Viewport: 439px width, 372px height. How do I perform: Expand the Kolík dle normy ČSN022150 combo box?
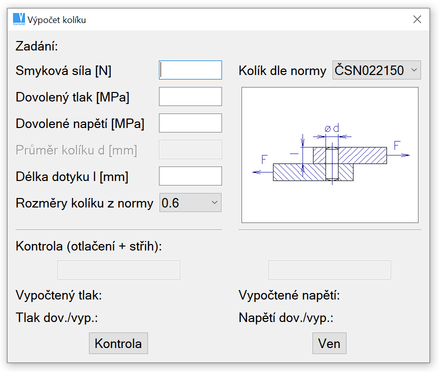(376, 70)
